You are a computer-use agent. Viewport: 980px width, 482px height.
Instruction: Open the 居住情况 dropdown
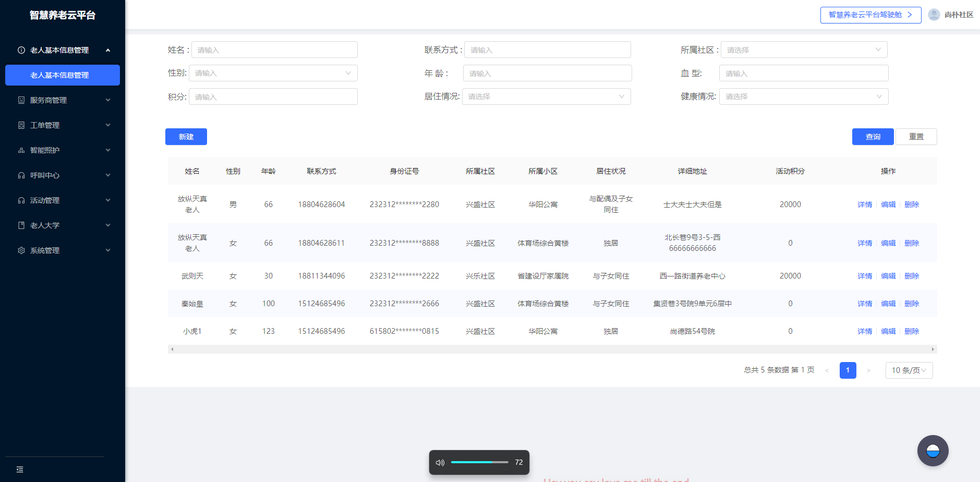coord(546,97)
